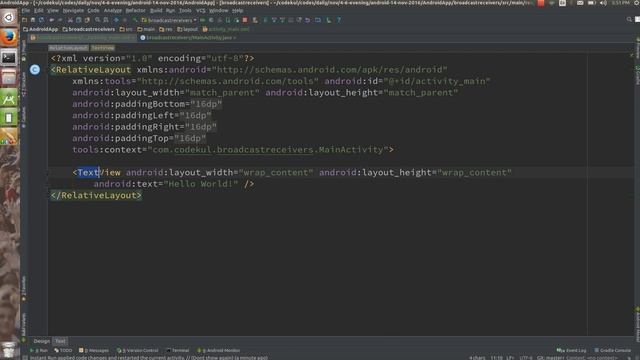Open Firefox from the Ubuntu launcher
The width and height of the screenshot is (640, 360).
click(x=9, y=37)
